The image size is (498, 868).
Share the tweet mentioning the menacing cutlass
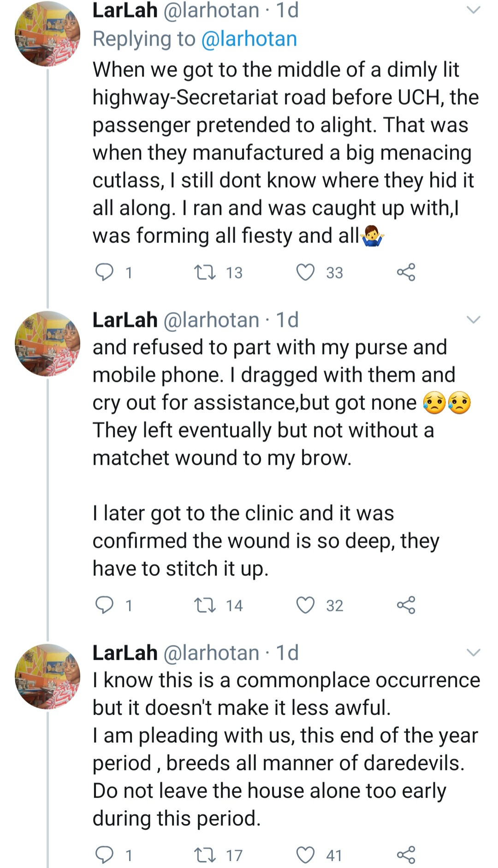click(406, 272)
